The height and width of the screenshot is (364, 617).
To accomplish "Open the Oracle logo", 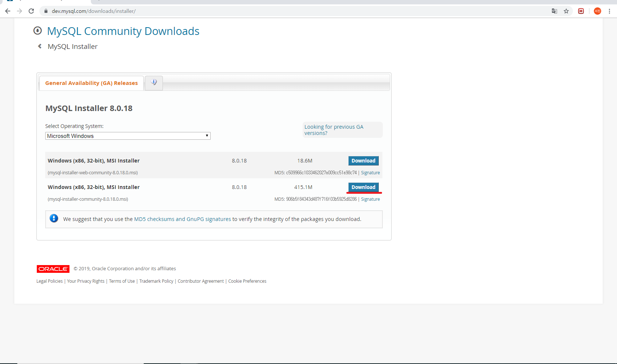I will (x=53, y=269).
